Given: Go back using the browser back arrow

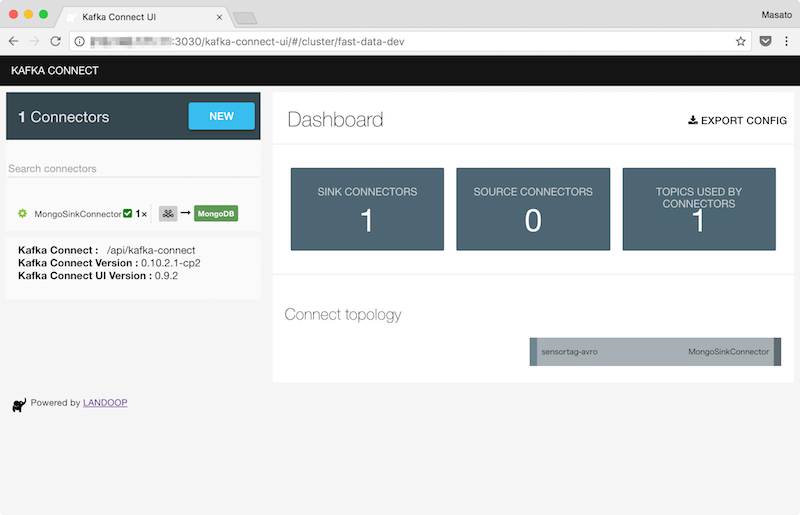Looking at the screenshot, I should 13,41.
